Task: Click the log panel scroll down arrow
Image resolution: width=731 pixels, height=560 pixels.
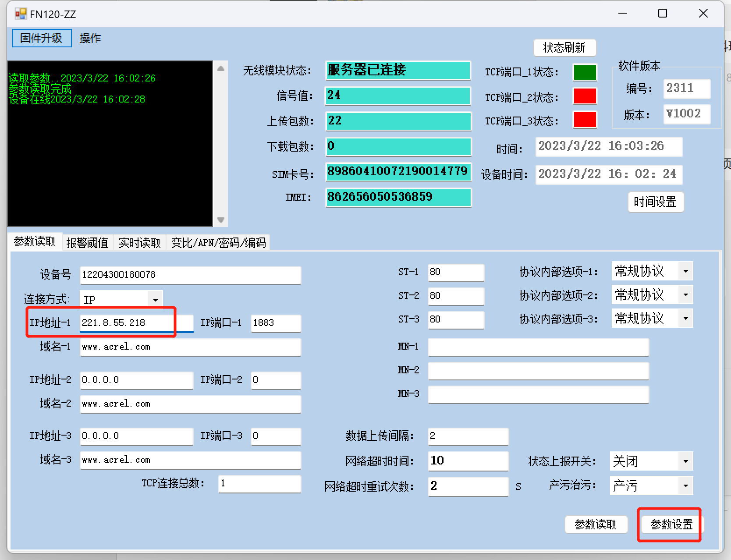Action: pos(221,220)
